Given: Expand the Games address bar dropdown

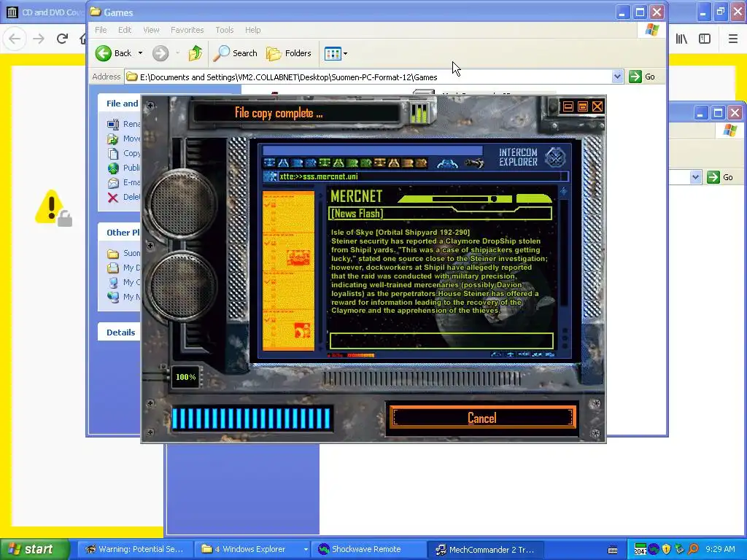Looking at the screenshot, I should tap(617, 76).
